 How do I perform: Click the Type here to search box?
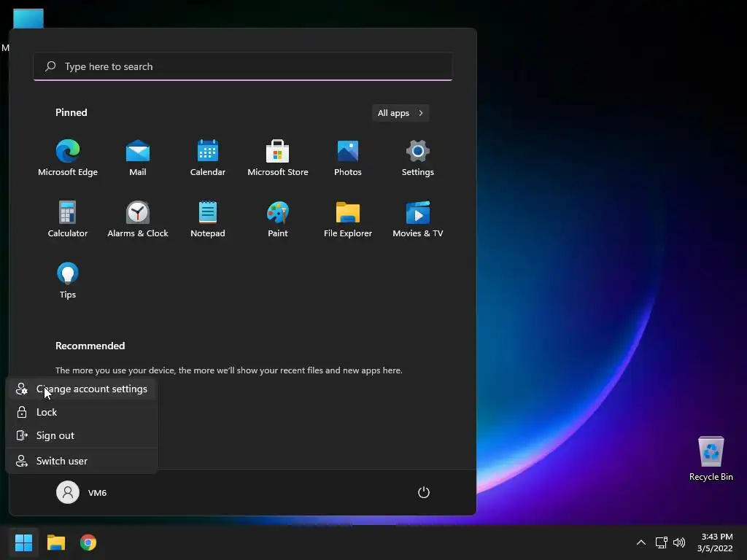click(243, 66)
